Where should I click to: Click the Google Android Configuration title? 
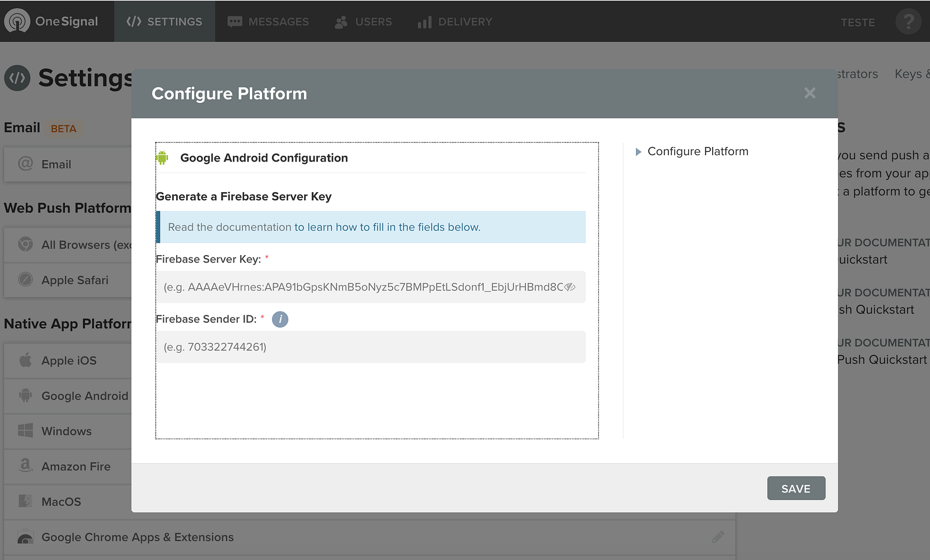[x=264, y=158]
